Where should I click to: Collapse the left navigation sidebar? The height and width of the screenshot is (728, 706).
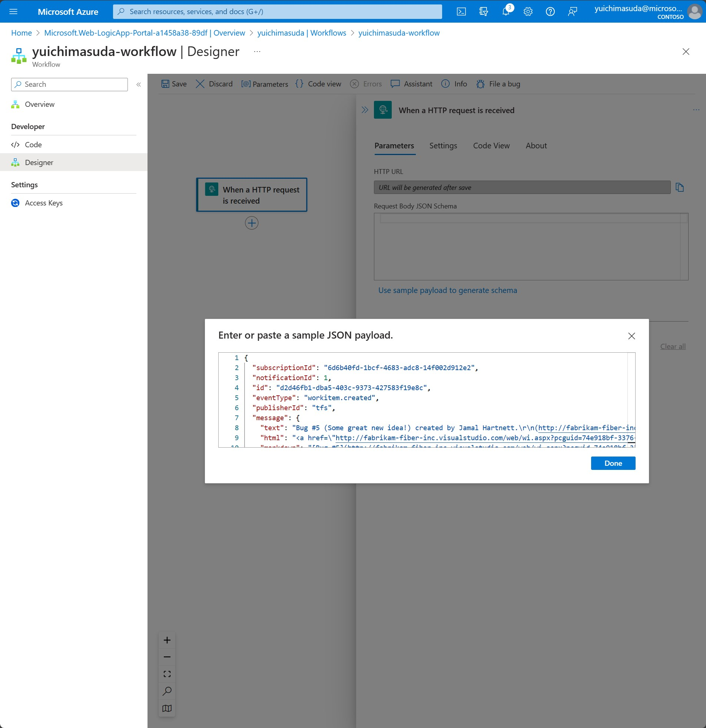point(139,84)
